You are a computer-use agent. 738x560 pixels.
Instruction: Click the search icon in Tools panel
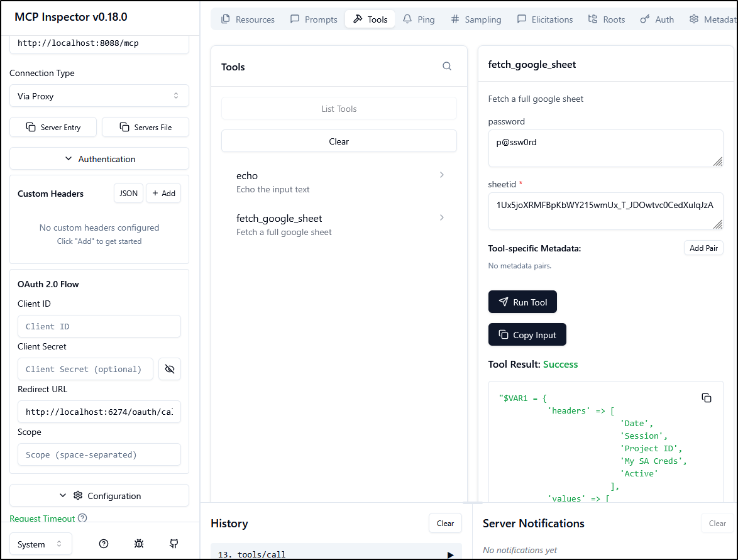(447, 67)
